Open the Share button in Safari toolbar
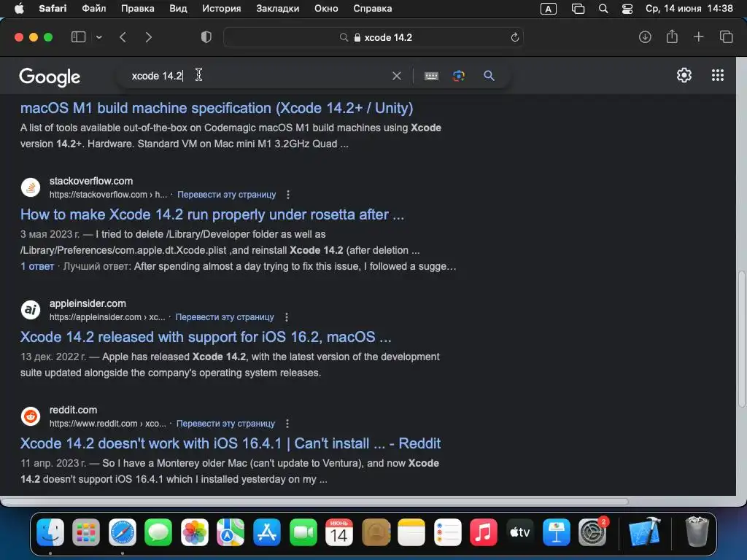 pos(672,36)
